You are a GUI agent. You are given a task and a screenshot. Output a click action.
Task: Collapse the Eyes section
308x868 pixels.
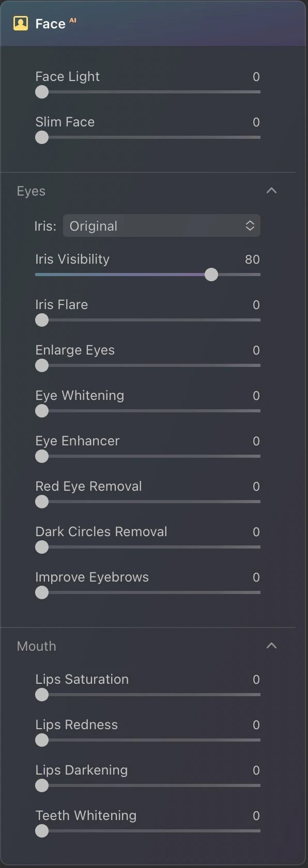coord(271,190)
